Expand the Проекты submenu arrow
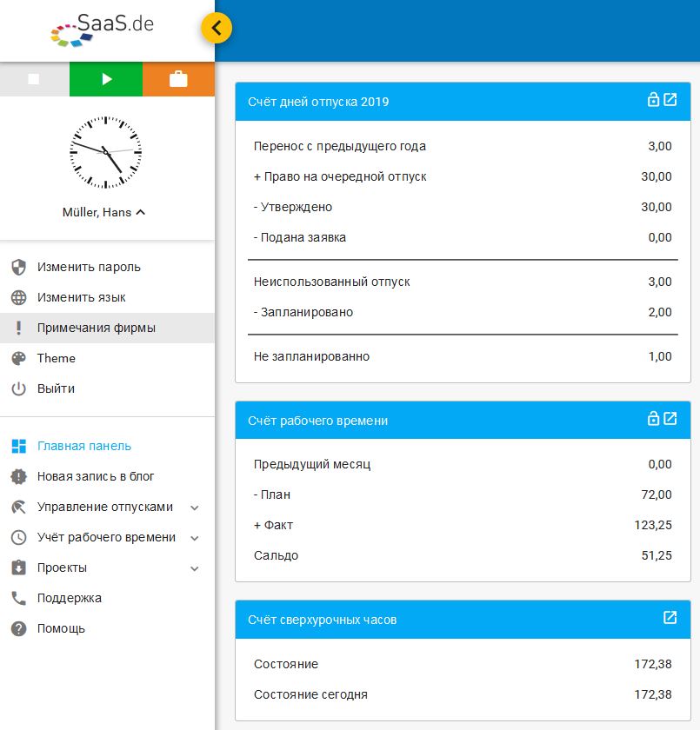 tap(195, 568)
